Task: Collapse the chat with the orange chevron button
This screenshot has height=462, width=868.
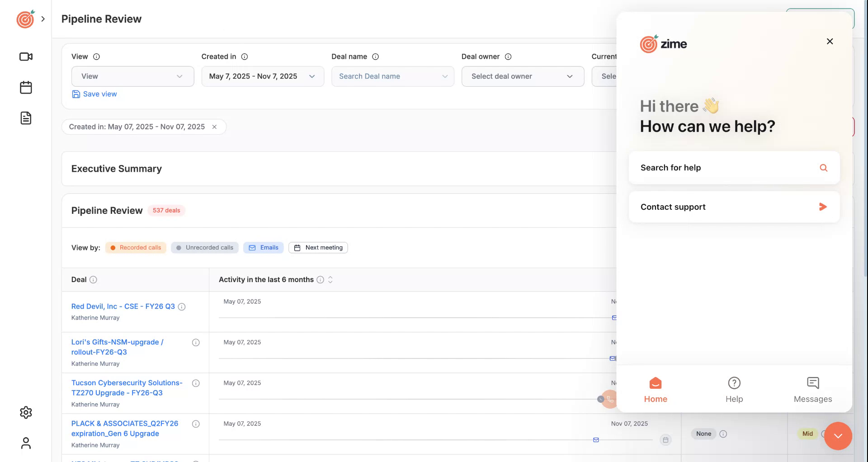Action: [x=838, y=436]
